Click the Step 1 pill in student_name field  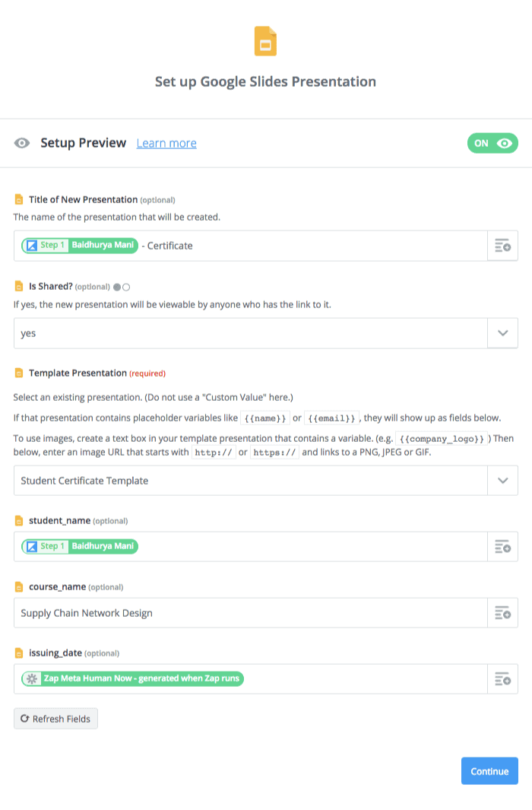click(x=81, y=546)
